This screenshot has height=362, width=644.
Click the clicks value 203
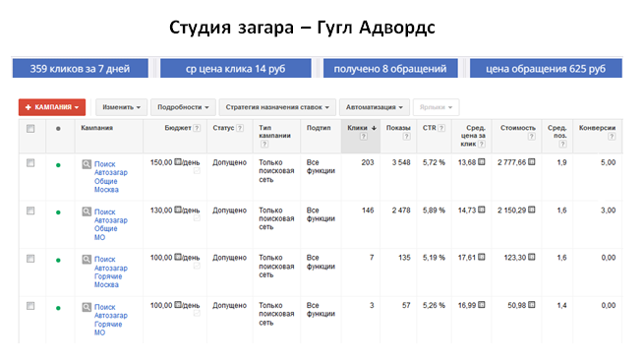(x=368, y=162)
